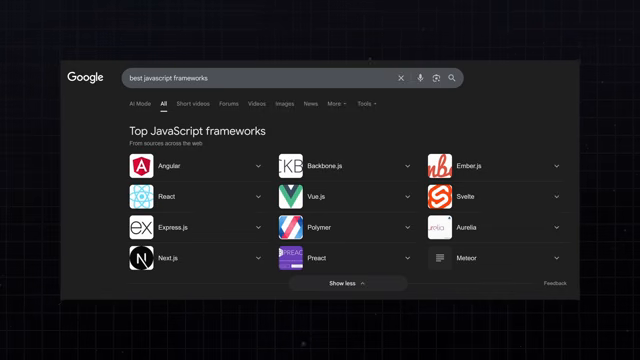The width and height of the screenshot is (640, 360).
Task: Expand the Ember.js row chevron
Action: point(557,166)
